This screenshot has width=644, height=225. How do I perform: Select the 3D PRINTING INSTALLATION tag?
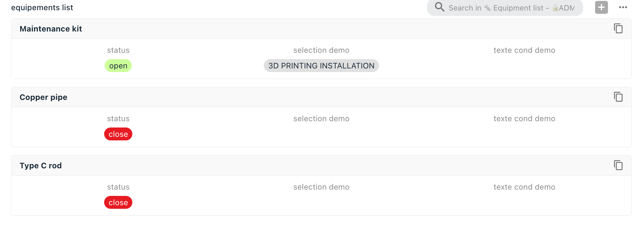[x=321, y=66]
